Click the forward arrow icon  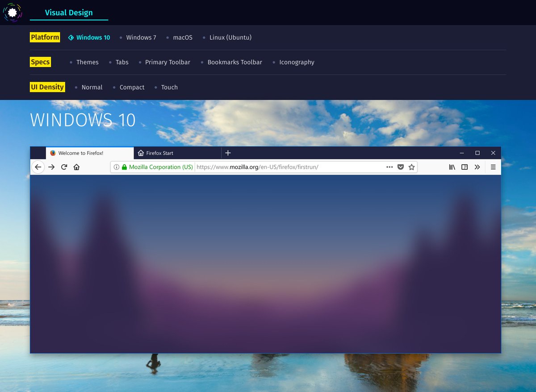[51, 167]
